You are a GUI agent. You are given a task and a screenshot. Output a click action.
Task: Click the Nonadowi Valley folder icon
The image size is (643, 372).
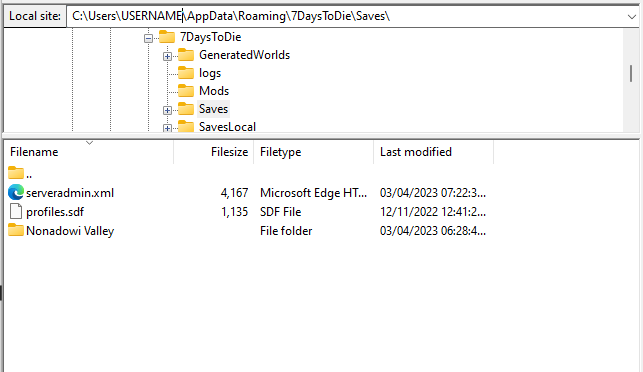(x=16, y=230)
